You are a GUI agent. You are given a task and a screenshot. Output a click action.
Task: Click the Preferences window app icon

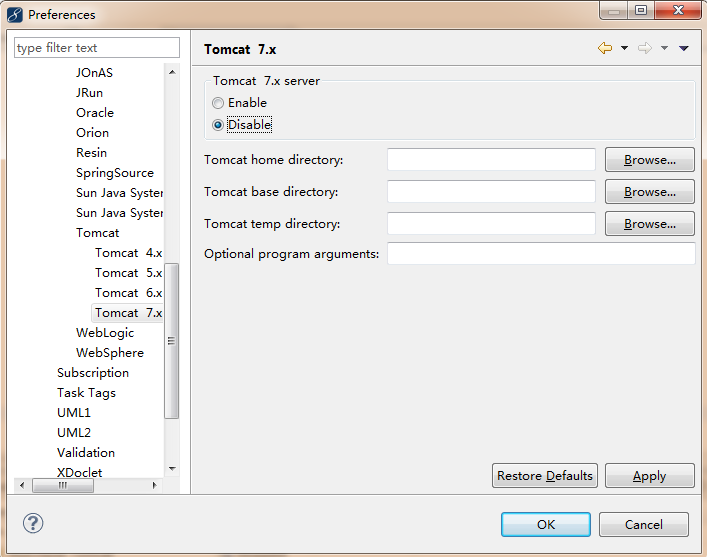tap(14, 14)
